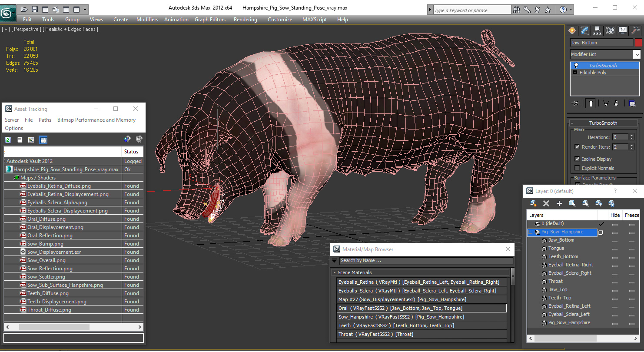Toggle Hide for Pig_Sow_Hampshire layer
Image resolution: width=644 pixels, height=352 pixels.
click(614, 232)
